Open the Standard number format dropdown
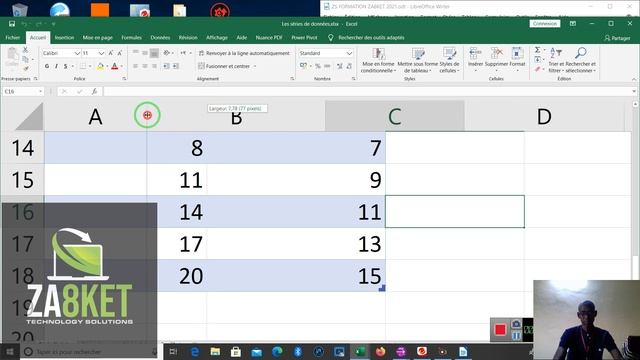640x360 pixels. point(349,53)
